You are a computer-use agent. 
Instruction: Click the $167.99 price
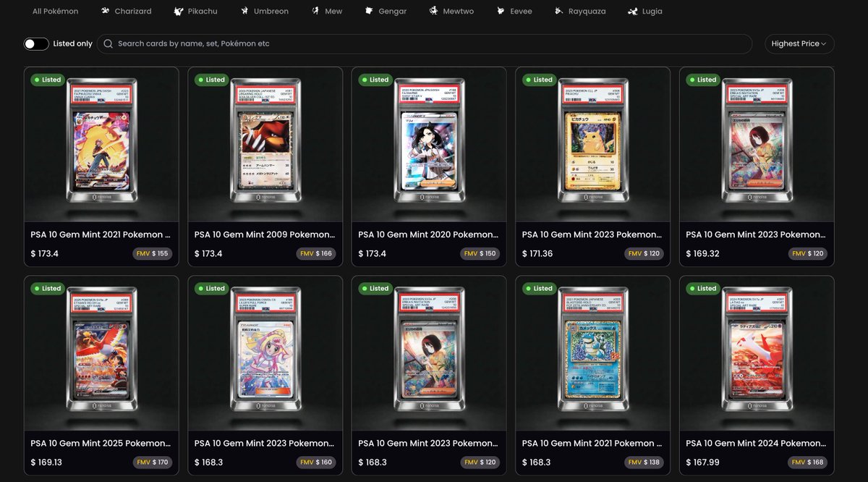click(x=701, y=462)
